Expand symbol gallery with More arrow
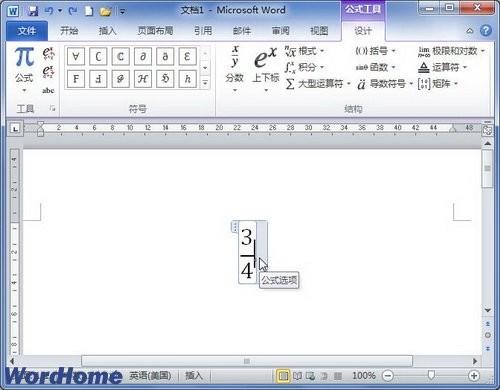The image size is (500, 390). click(x=205, y=82)
